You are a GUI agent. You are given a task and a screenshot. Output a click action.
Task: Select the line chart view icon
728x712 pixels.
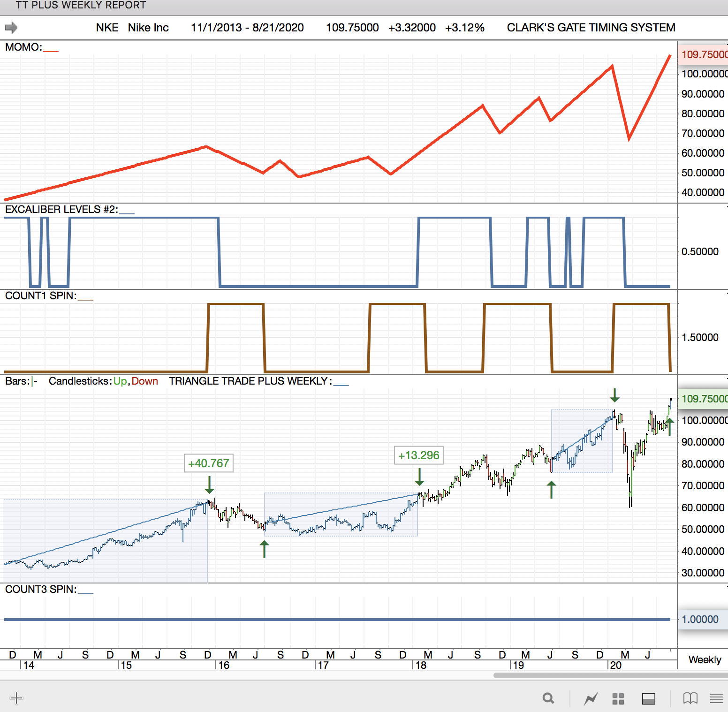coord(591,698)
